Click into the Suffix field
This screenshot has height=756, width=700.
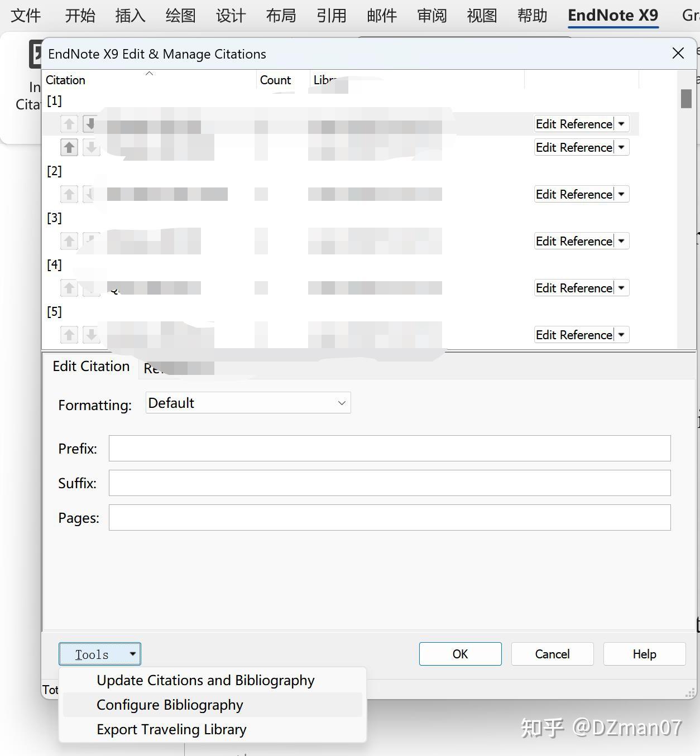tap(390, 483)
